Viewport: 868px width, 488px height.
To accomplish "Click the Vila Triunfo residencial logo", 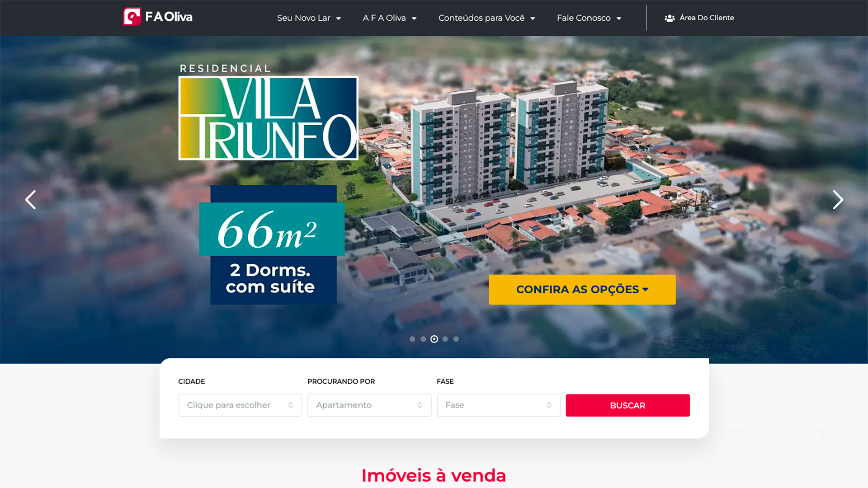I will 269,113.
